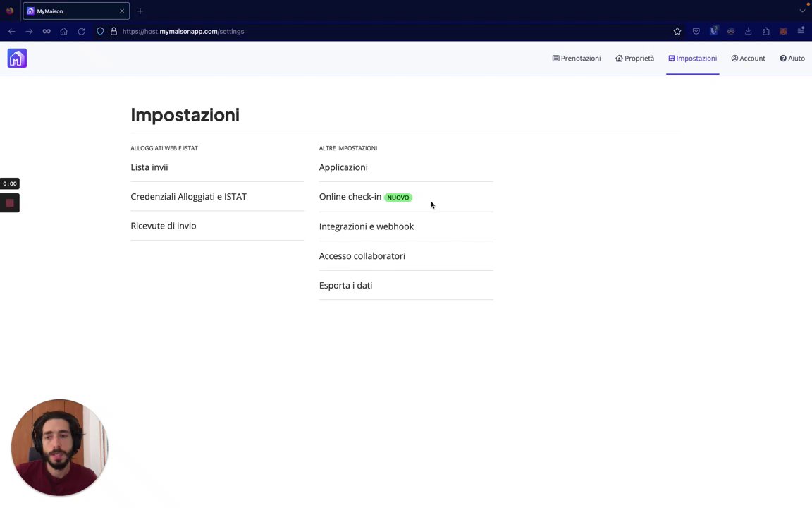Image resolution: width=812 pixels, height=508 pixels.
Task: Stop the screen recording
Action: pyautogui.click(x=10, y=202)
